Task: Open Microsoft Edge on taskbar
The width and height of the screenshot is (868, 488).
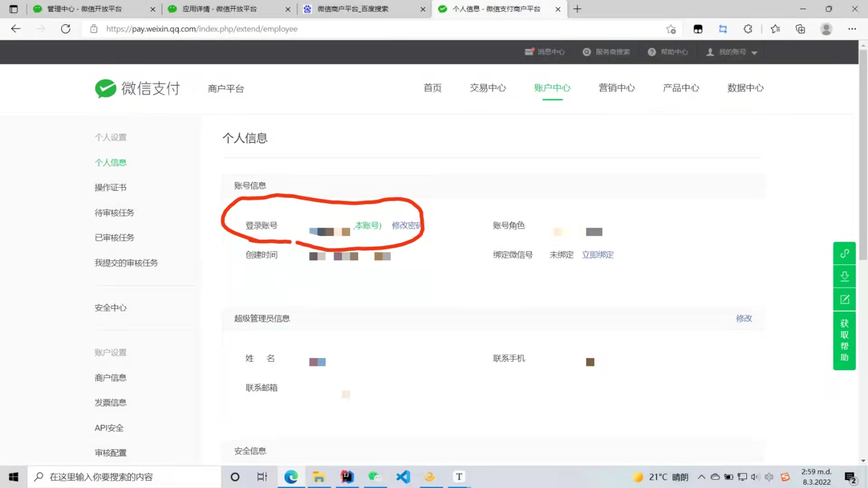Action: 291,477
